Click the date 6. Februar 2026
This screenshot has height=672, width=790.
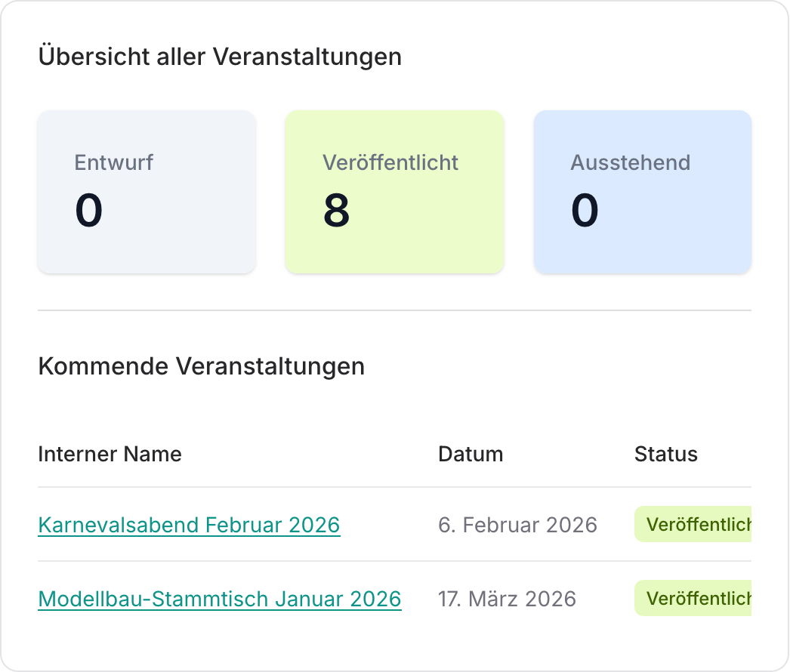tap(518, 525)
